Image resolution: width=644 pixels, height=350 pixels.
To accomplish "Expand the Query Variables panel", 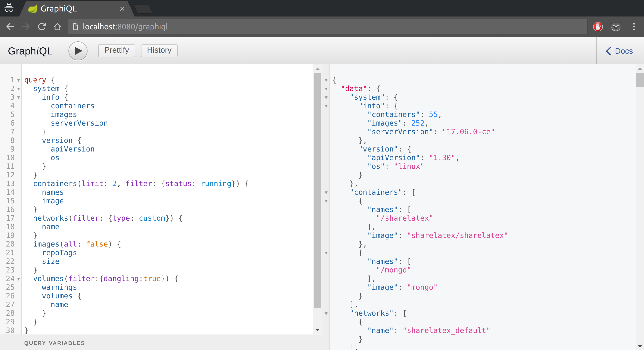I will pos(54,343).
